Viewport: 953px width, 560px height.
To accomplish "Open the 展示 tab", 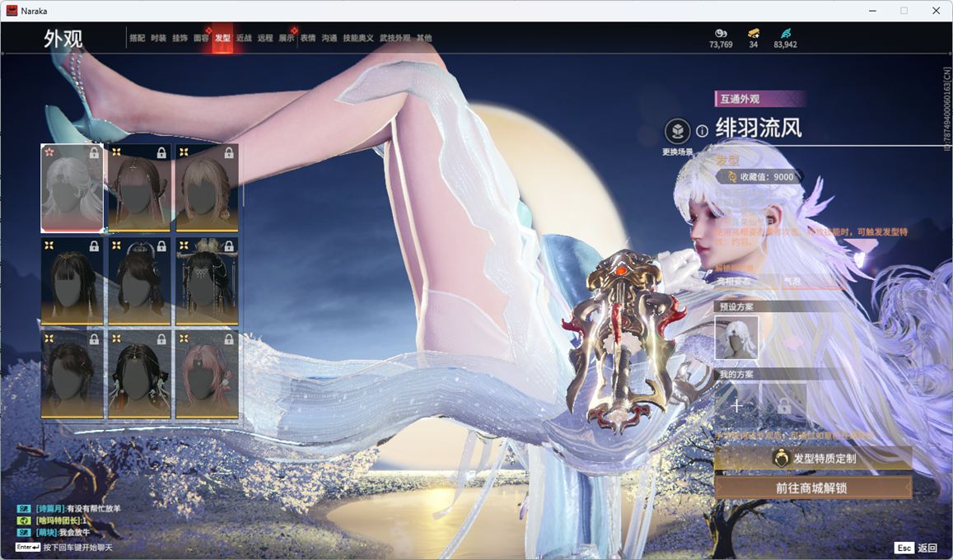I will click(287, 38).
